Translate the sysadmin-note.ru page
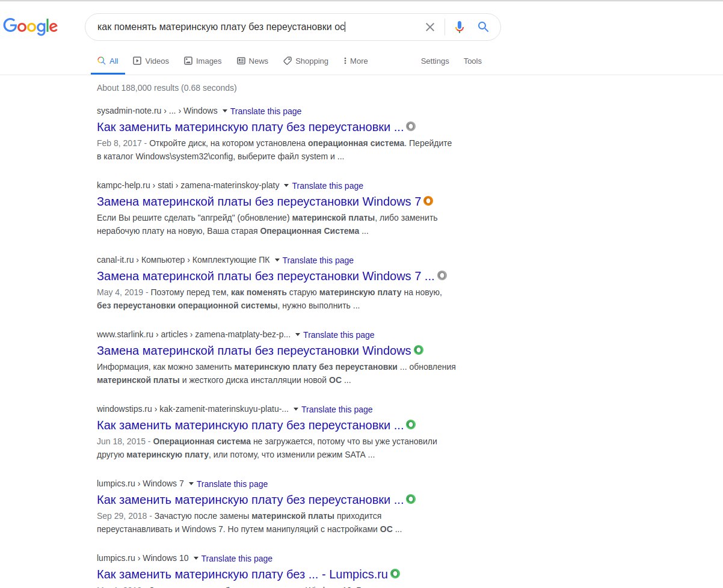The height and width of the screenshot is (588, 723). tap(266, 111)
